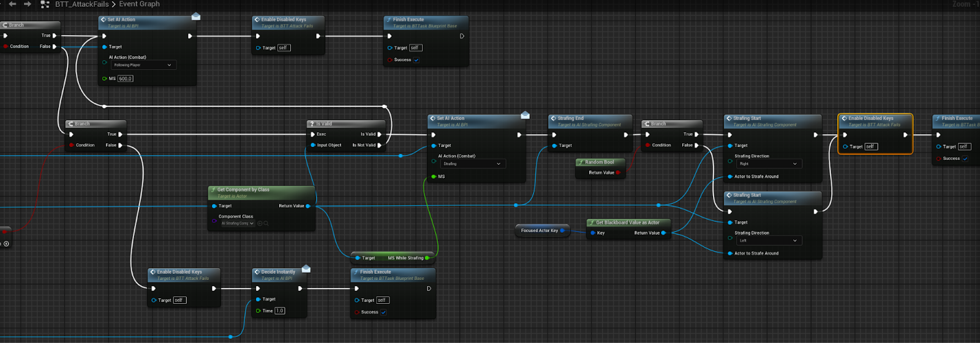This screenshot has height=343, width=980.
Task: Click the "MS While Strafing" label
Action: coord(405,258)
